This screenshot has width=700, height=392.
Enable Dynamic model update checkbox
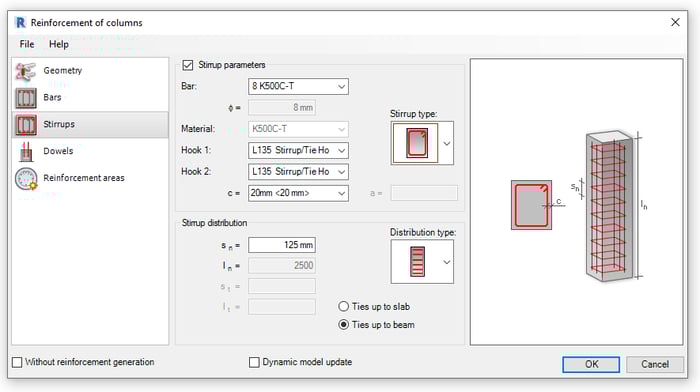tap(254, 362)
